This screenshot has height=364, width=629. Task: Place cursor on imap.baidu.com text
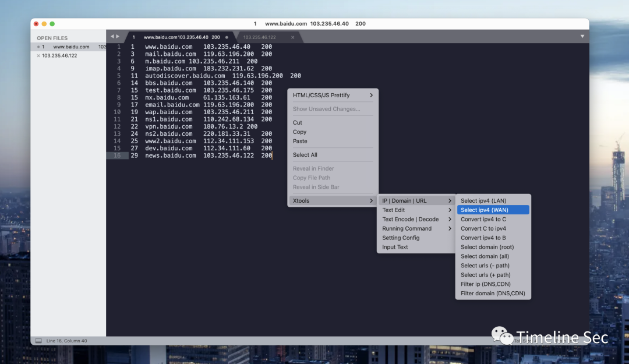171,69
